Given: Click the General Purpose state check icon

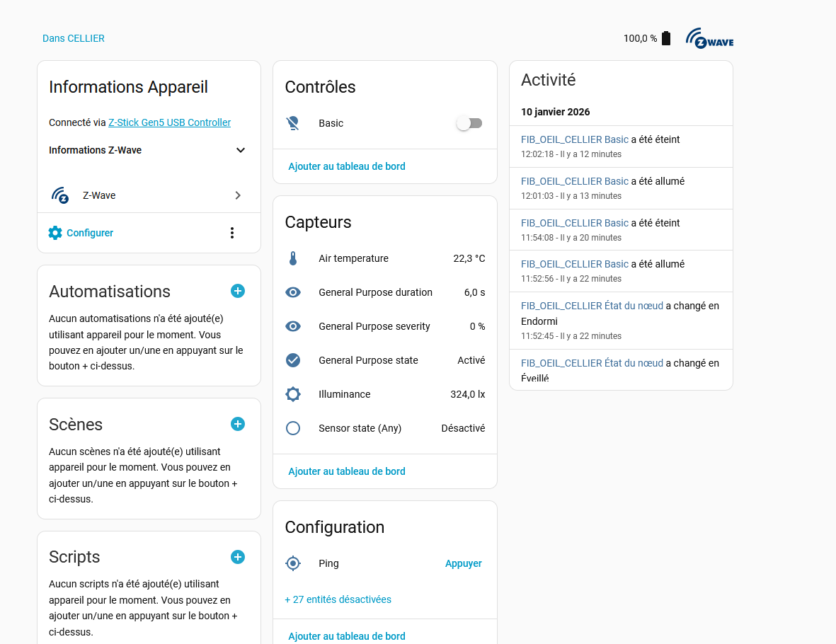Looking at the screenshot, I should click(x=293, y=360).
